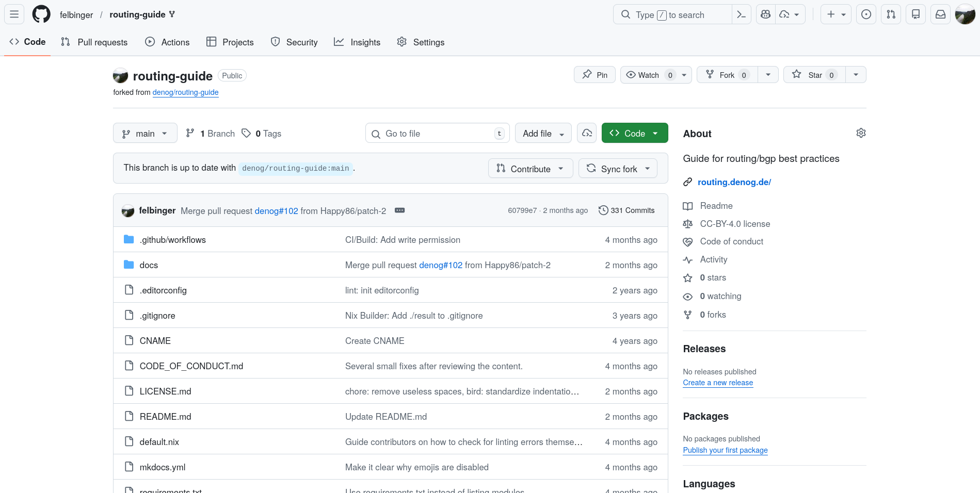Expand the commit message ellipsis icon
The width and height of the screenshot is (980, 493).
click(x=399, y=210)
